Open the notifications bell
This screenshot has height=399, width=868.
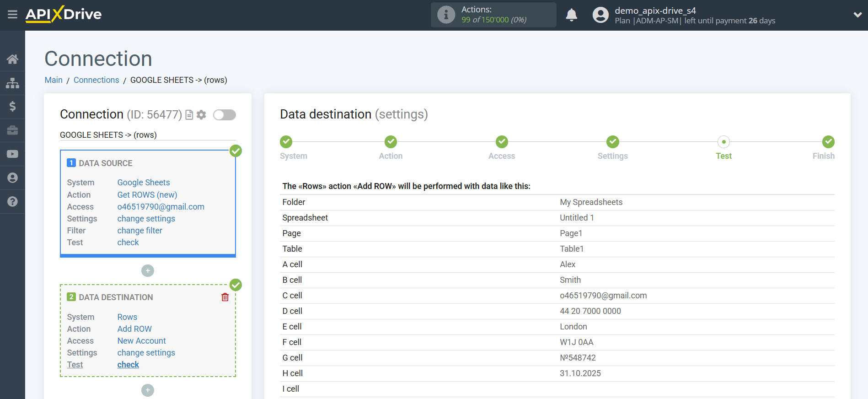(571, 15)
